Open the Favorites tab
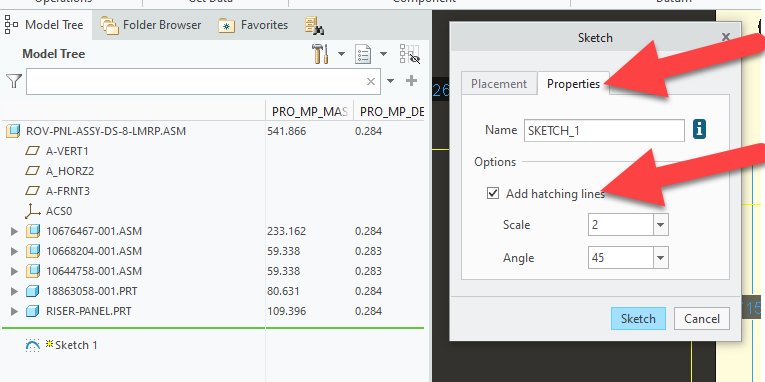Image resolution: width=765 pixels, height=382 pixels. [x=253, y=25]
